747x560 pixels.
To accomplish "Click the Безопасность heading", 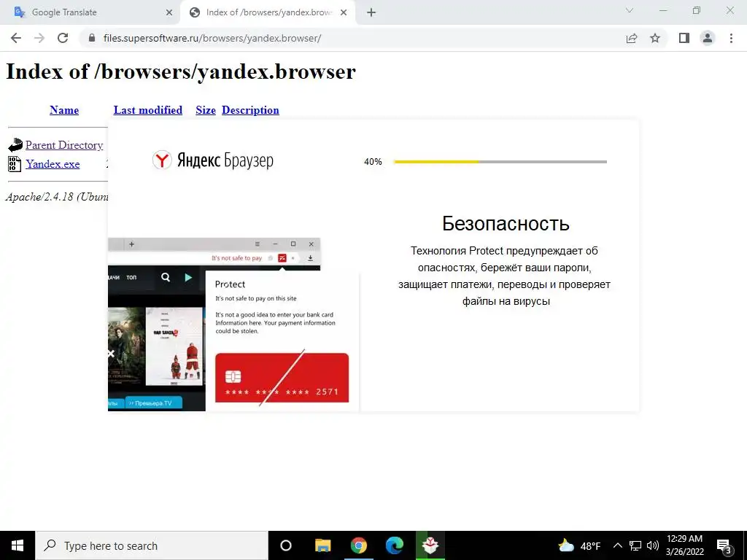I will coord(506,223).
